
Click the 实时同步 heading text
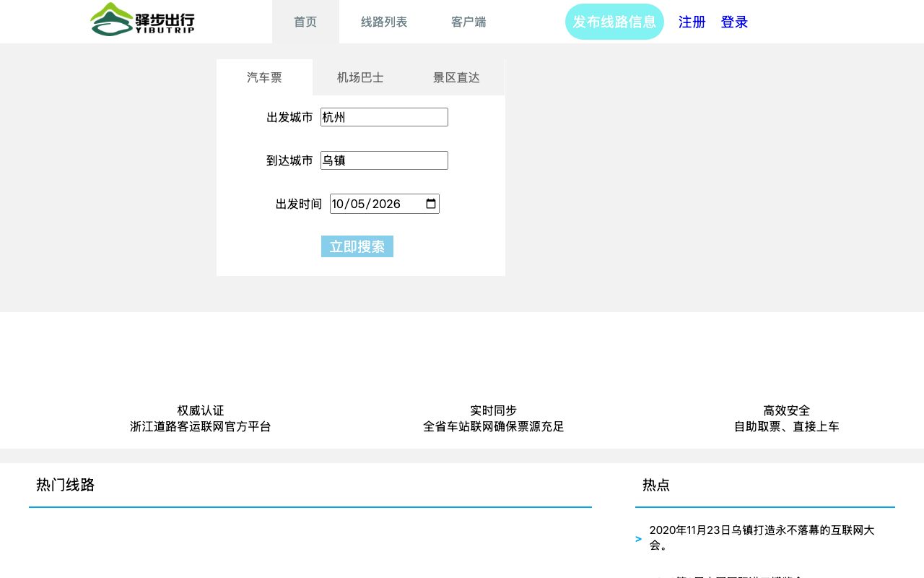pos(494,410)
